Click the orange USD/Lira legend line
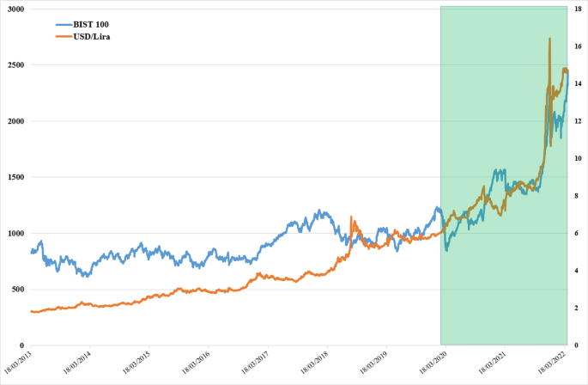Viewport: 588px width, 385px height. tap(64, 37)
